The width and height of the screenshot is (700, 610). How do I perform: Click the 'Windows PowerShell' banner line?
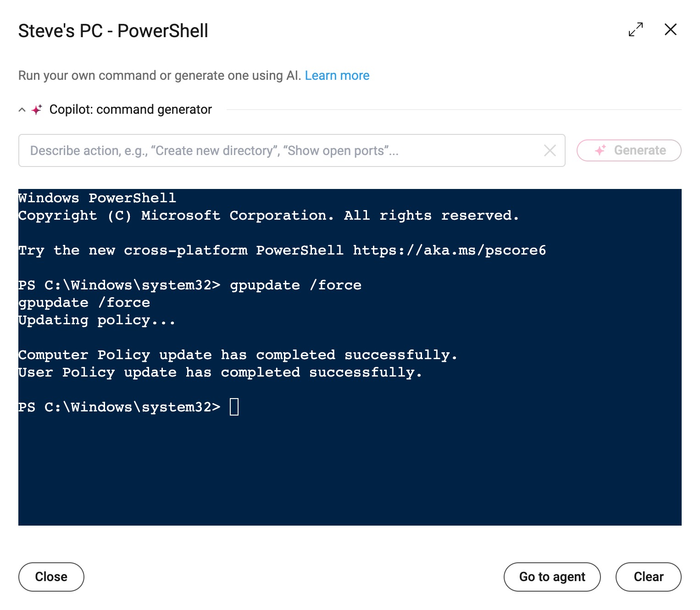pyautogui.click(x=97, y=198)
